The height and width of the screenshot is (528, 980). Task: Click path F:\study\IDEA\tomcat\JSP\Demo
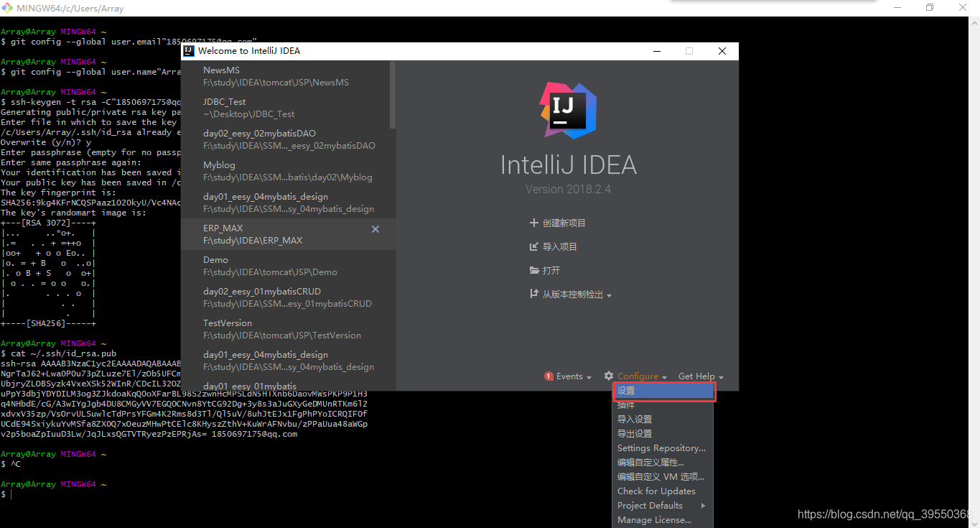(x=270, y=272)
